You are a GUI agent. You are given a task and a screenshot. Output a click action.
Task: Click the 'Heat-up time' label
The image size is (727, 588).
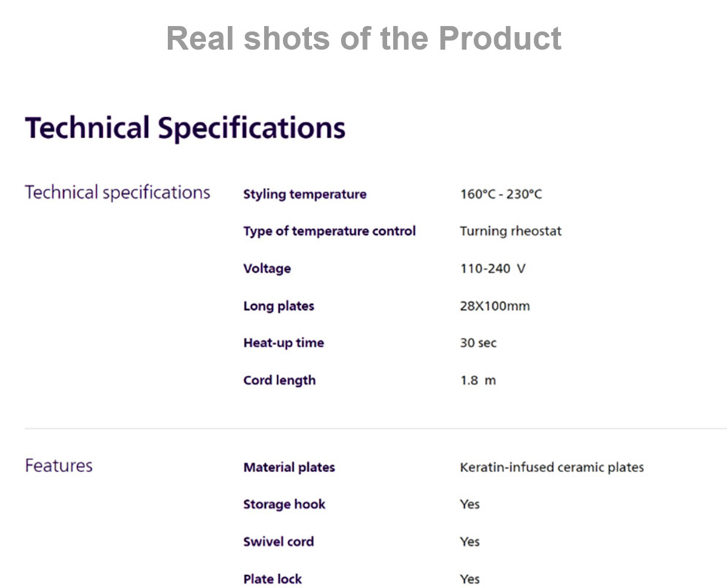(x=284, y=343)
